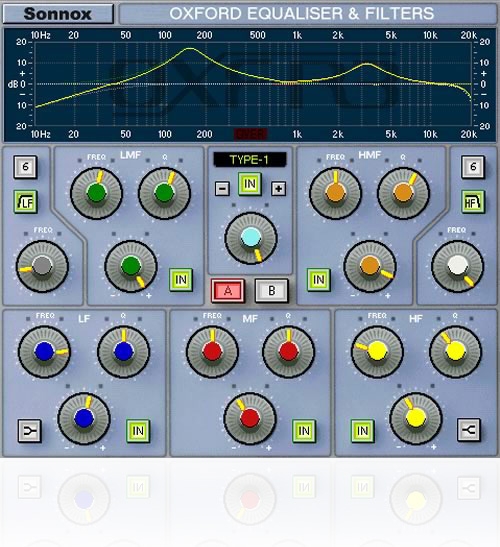Click the cyan master gain knob
This screenshot has height=547, width=500.
(251, 238)
